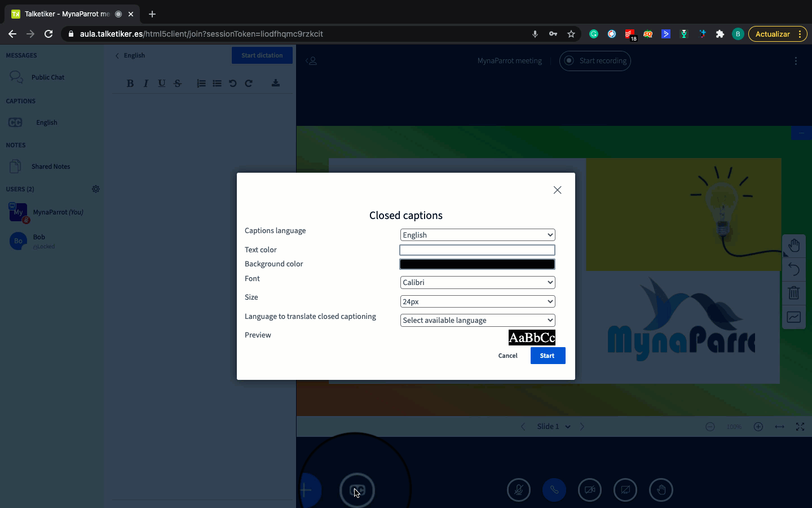This screenshot has width=812, height=508.
Task: Share webcam with the camera button
Action: point(590,490)
